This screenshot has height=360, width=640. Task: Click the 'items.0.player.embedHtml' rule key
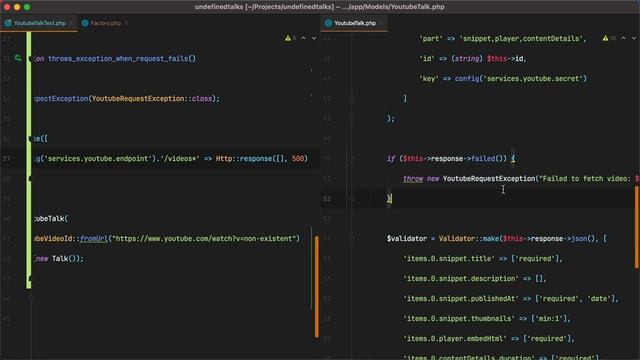(455, 338)
